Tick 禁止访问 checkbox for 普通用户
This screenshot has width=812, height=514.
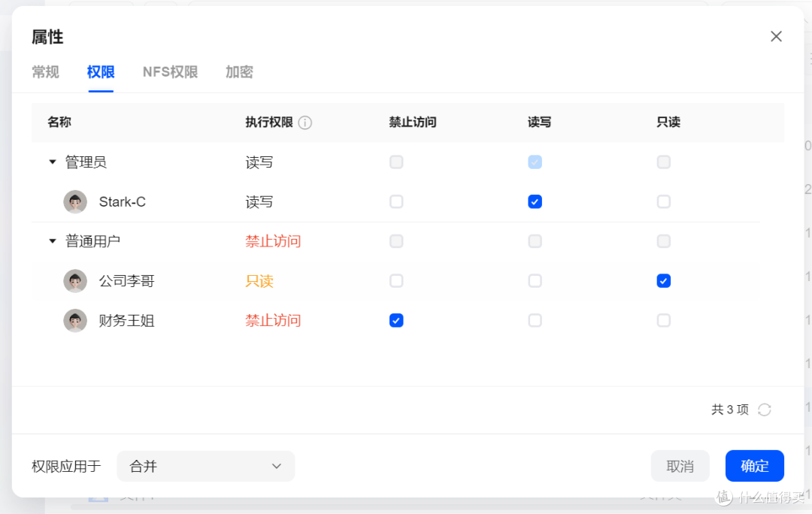[396, 241]
